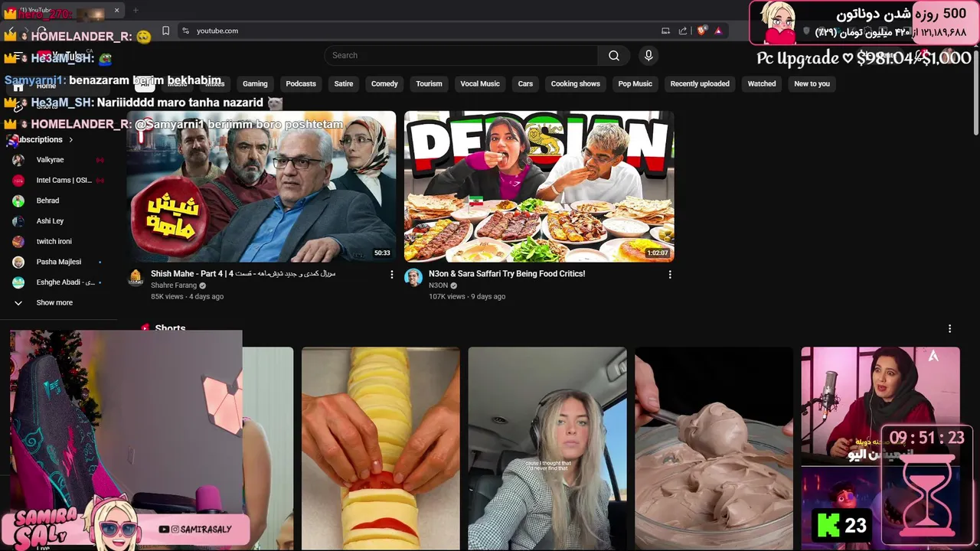Open N3on & Sara Saffari video title
Image resolution: width=980 pixels, height=551 pixels.
pyautogui.click(x=507, y=273)
